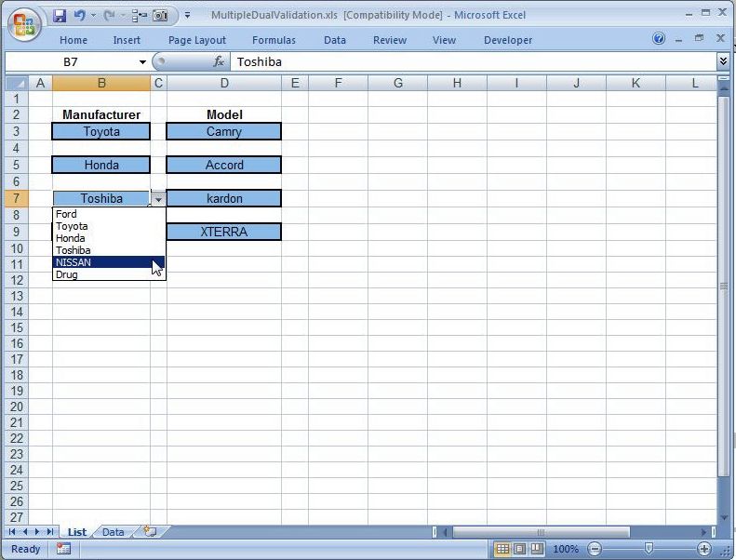Click the formula bar containing Toshiba
This screenshot has width=736, height=560.
(x=473, y=62)
